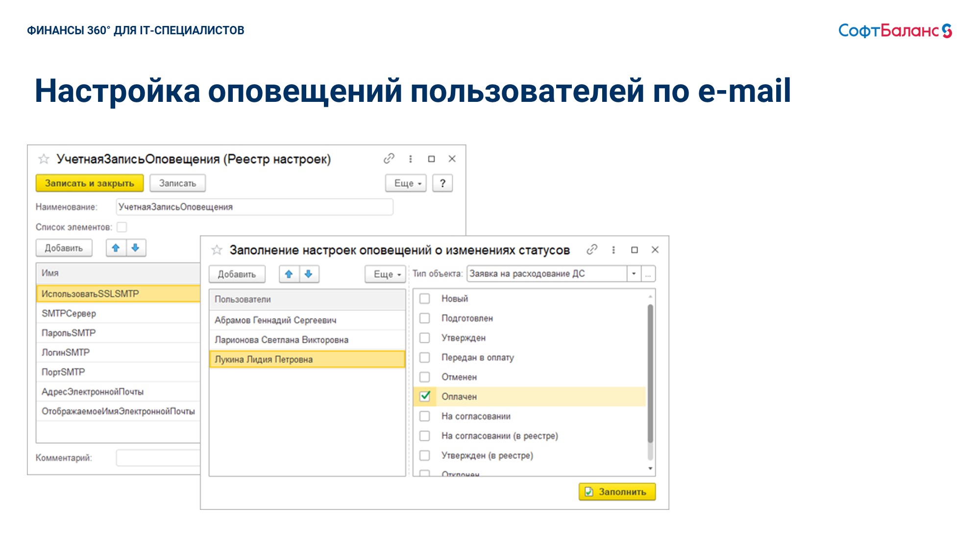The height and width of the screenshot is (551, 980).
Task: Click Добавить in Заполнение настроек window
Action: (237, 274)
